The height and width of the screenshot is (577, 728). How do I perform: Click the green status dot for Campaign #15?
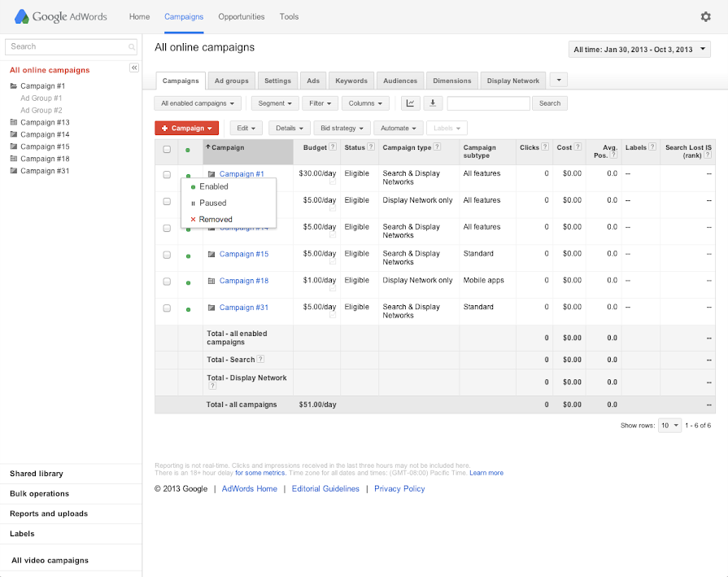pyautogui.click(x=188, y=256)
